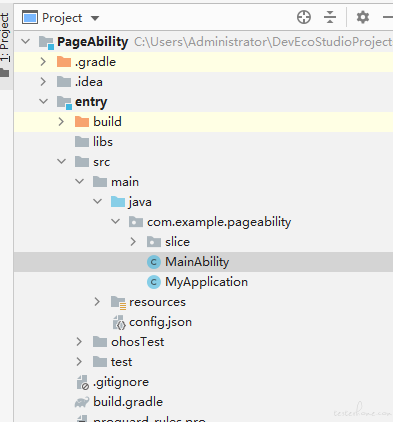Click the locate/select opened file target icon
This screenshot has height=422, width=393.
304,17
